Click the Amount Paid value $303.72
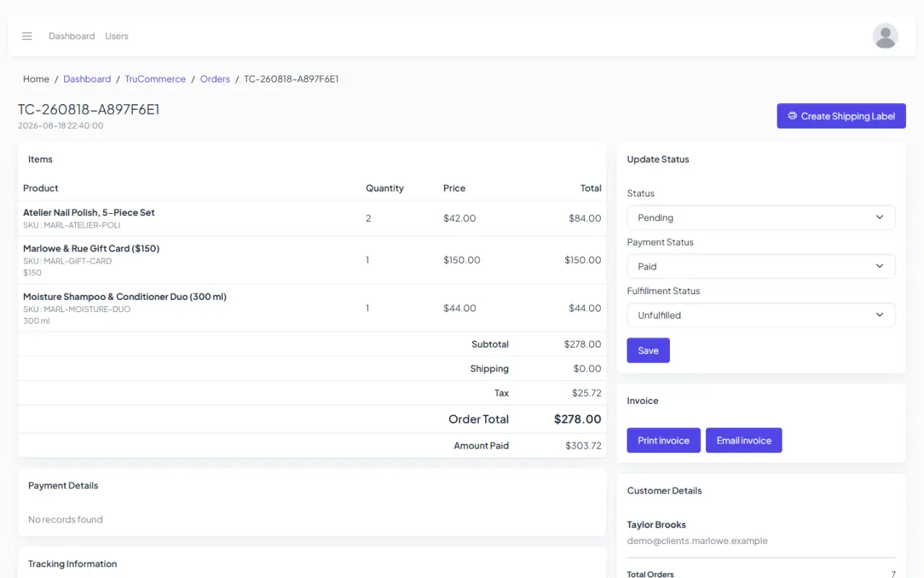The width and height of the screenshot is (924, 578). pyautogui.click(x=583, y=446)
